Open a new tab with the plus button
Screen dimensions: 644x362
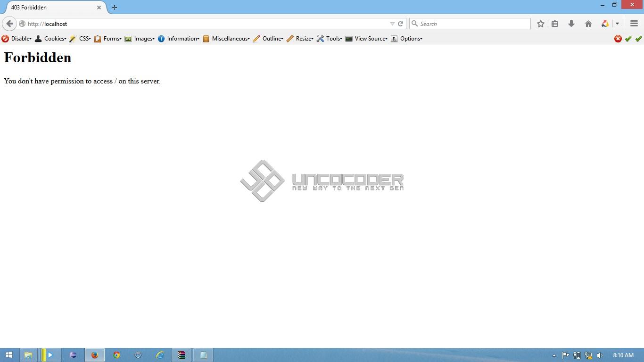coord(115,8)
